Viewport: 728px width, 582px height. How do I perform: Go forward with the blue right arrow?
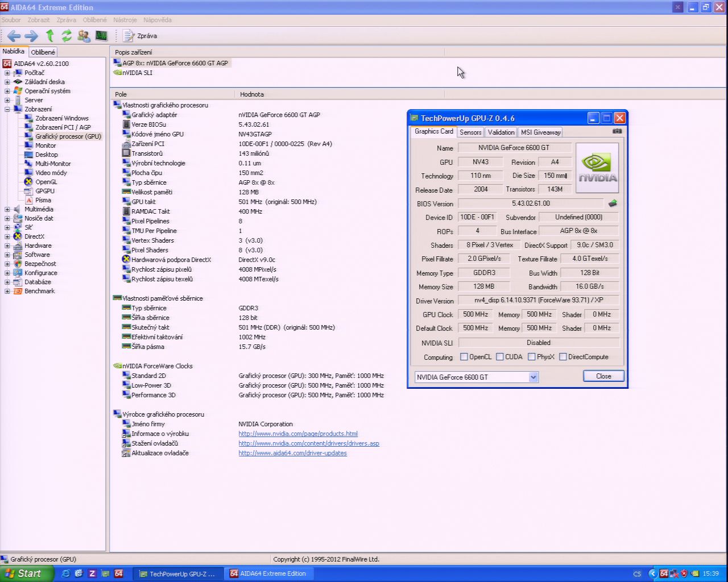pos(31,36)
